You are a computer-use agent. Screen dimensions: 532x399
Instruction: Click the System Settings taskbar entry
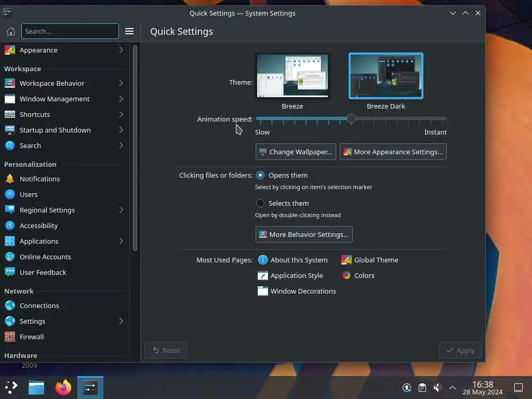coord(90,388)
